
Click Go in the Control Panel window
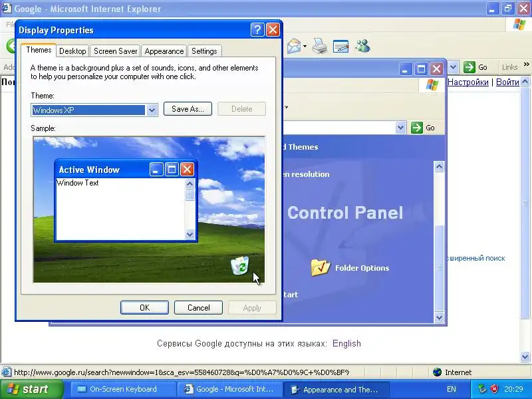(423, 128)
